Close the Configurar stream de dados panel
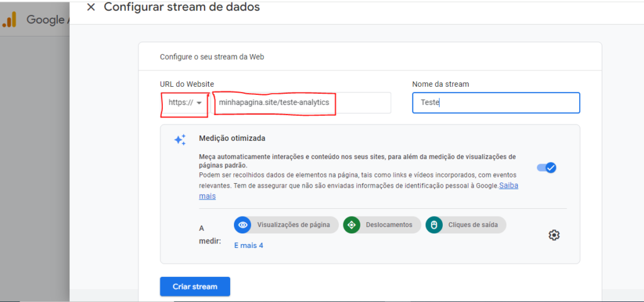 91,8
